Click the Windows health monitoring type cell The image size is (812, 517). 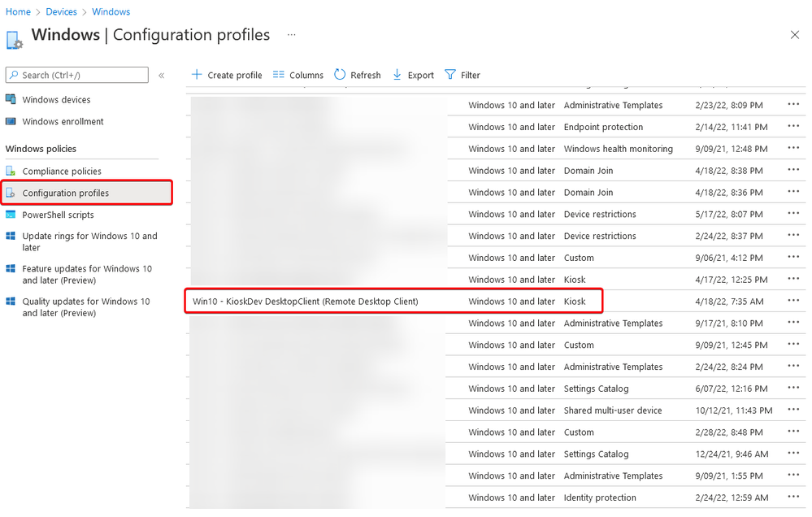click(619, 149)
